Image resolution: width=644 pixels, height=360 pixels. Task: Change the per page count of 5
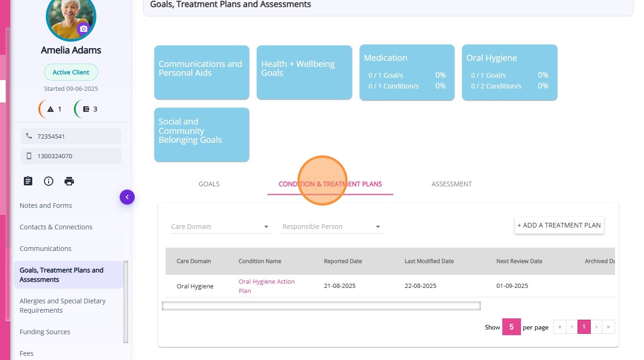(511, 327)
